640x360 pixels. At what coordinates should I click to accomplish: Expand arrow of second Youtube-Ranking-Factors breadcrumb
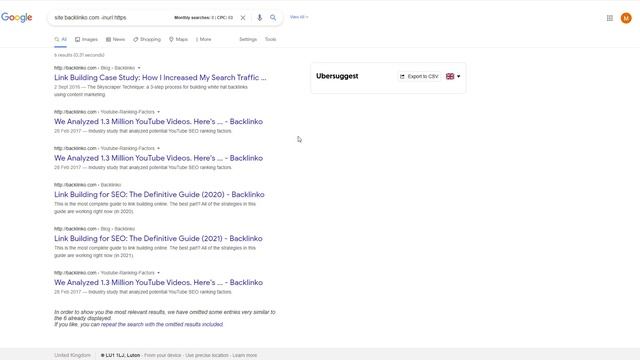click(159, 148)
